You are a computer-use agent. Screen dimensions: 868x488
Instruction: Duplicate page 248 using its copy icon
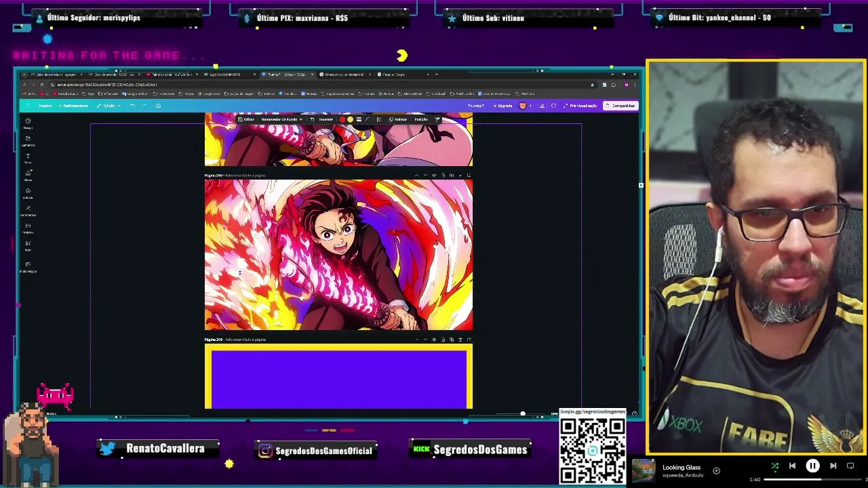[x=452, y=176]
